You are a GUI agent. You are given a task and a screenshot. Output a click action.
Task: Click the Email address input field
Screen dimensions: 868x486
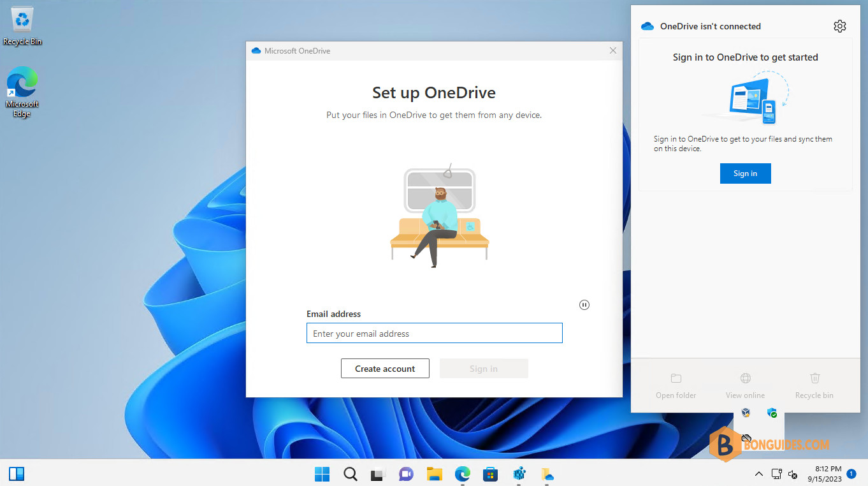[x=435, y=333]
